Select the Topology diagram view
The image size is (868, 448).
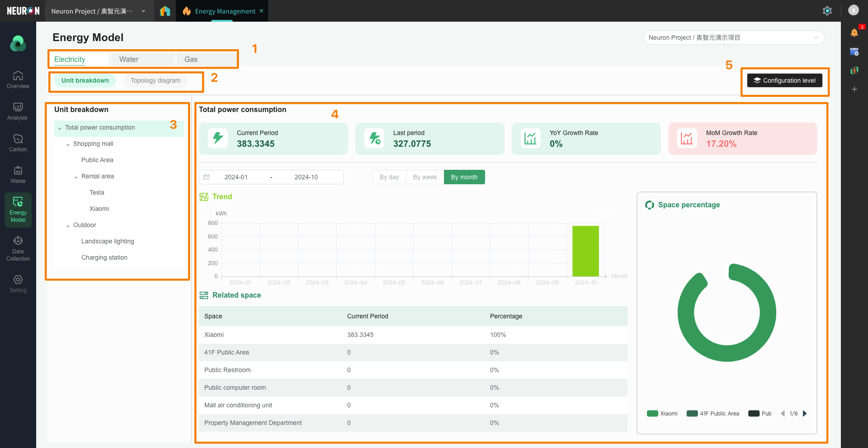156,80
